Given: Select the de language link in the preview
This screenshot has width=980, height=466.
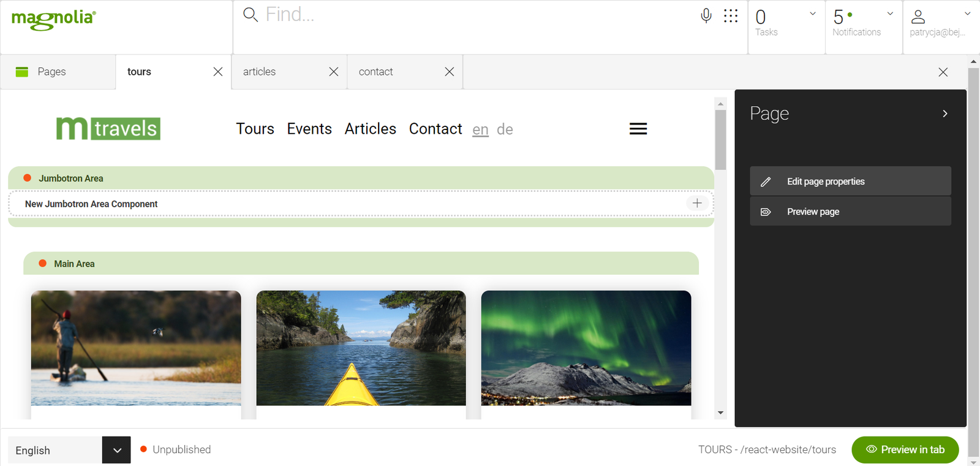Looking at the screenshot, I should pos(505,129).
